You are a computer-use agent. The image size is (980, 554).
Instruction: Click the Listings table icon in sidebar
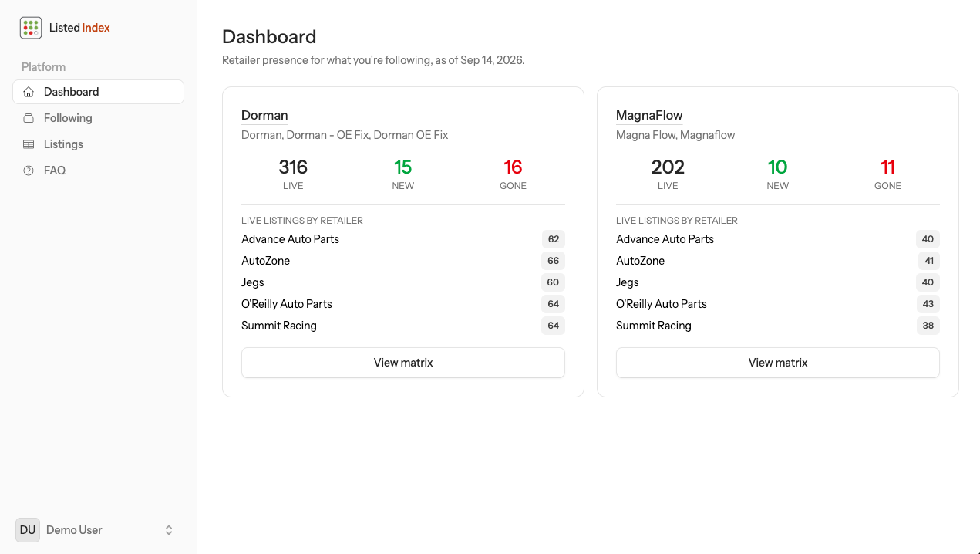pyautogui.click(x=29, y=144)
